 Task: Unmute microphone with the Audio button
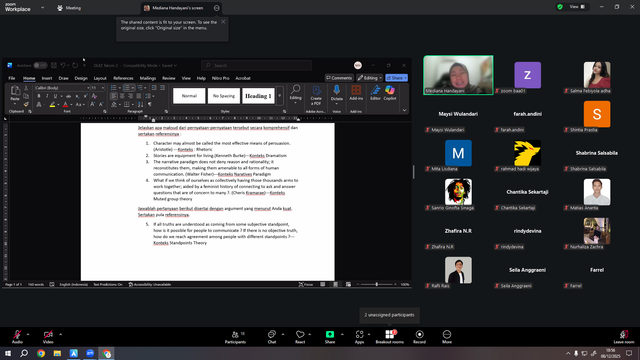tap(17, 337)
